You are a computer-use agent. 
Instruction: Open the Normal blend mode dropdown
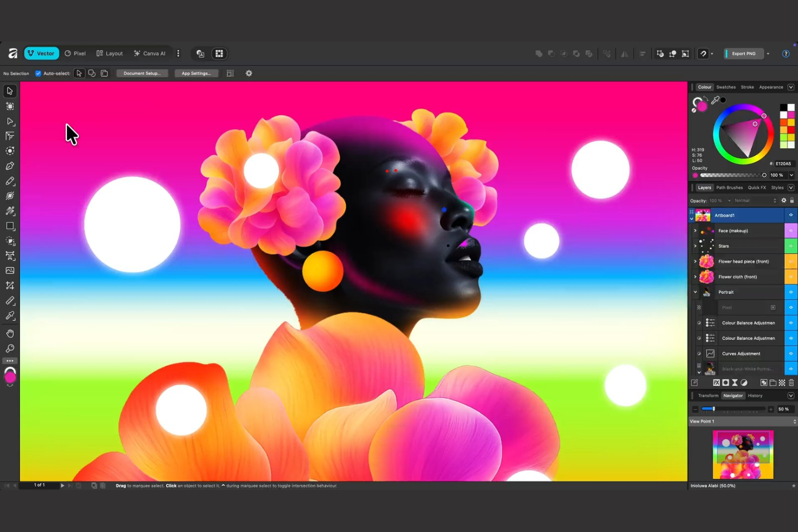(x=755, y=201)
